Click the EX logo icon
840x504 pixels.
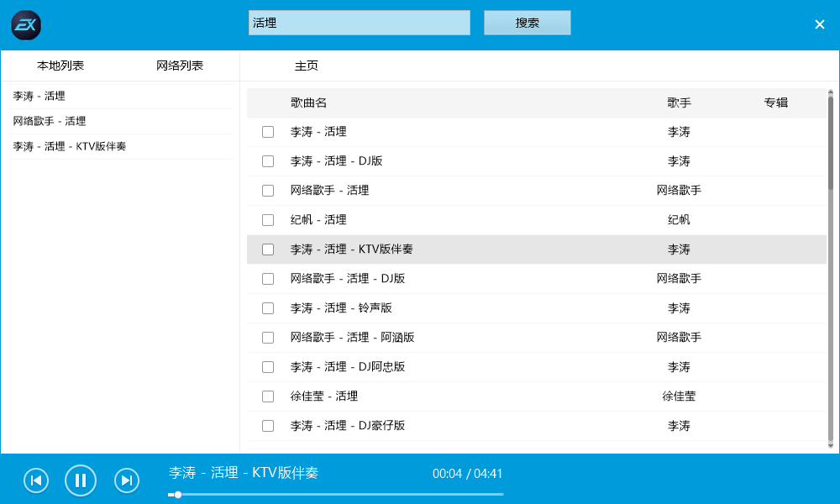pyautogui.click(x=26, y=24)
